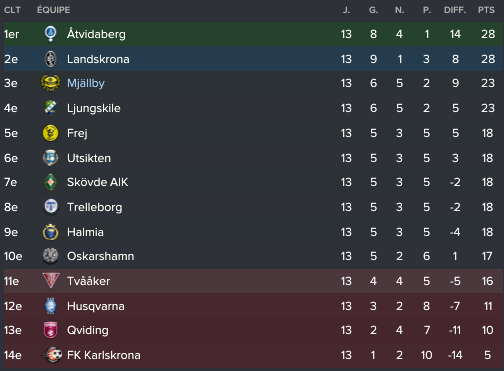The image size is (504, 371).
Task: Click the Utsikten club crest
Action: click(x=50, y=158)
